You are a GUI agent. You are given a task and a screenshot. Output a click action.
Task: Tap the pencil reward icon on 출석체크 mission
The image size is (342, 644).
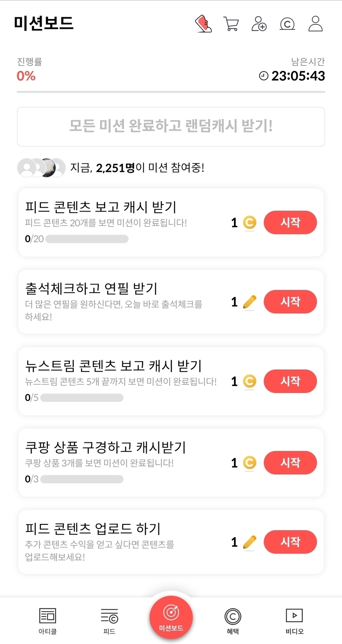point(249,302)
